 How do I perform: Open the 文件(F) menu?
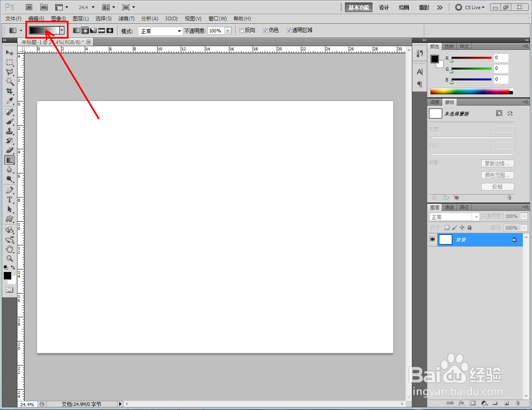(13, 19)
